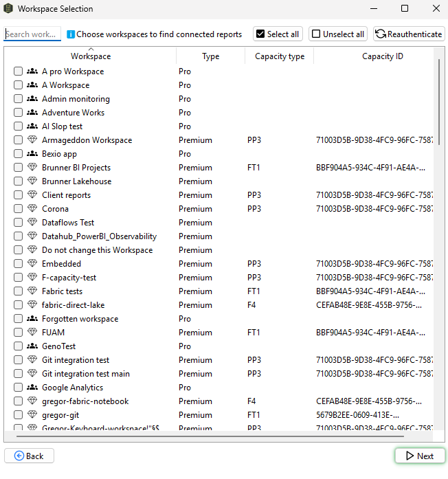Screen dimensions: 448x479
Task: Click the Embedded workspace name
Action: pos(61,264)
